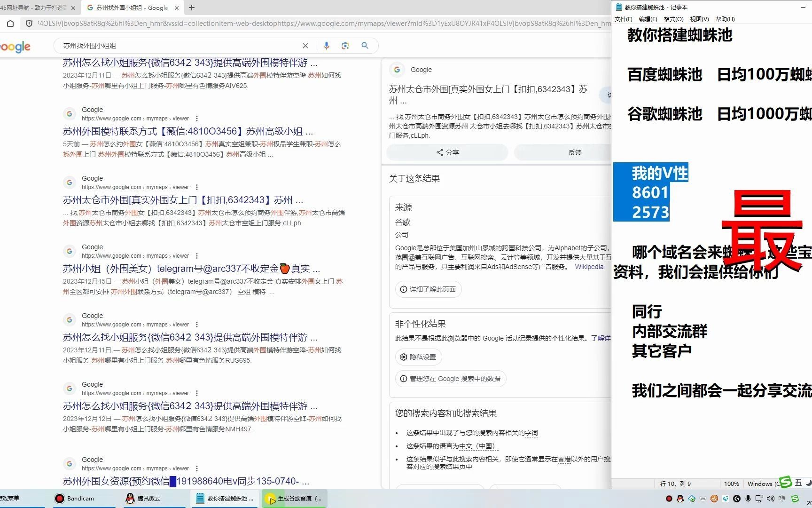Open result title above RUS695 snippet

(x=190, y=337)
